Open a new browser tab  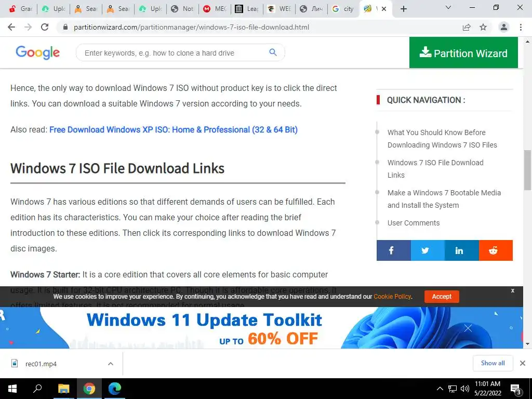[x=403, y=9]
